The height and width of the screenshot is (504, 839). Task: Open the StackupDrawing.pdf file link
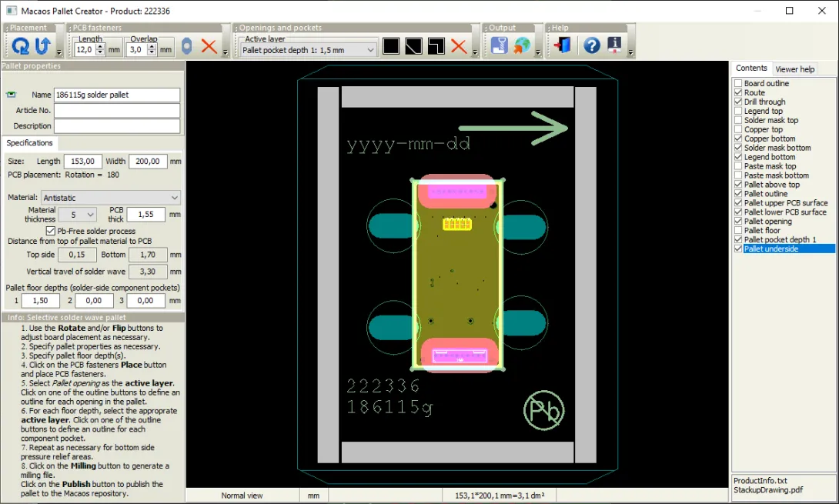768,489
